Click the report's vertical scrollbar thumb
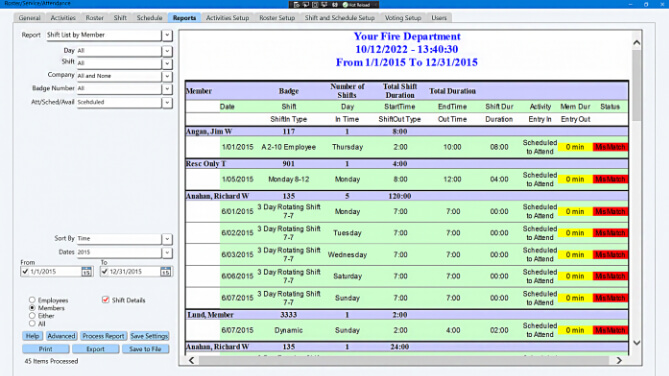 pyautogui.click(x=637, y=85)
